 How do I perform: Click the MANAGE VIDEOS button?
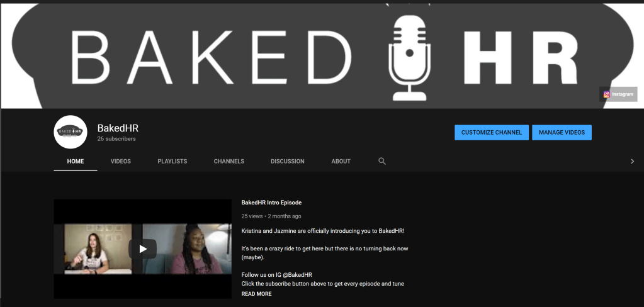562,133
